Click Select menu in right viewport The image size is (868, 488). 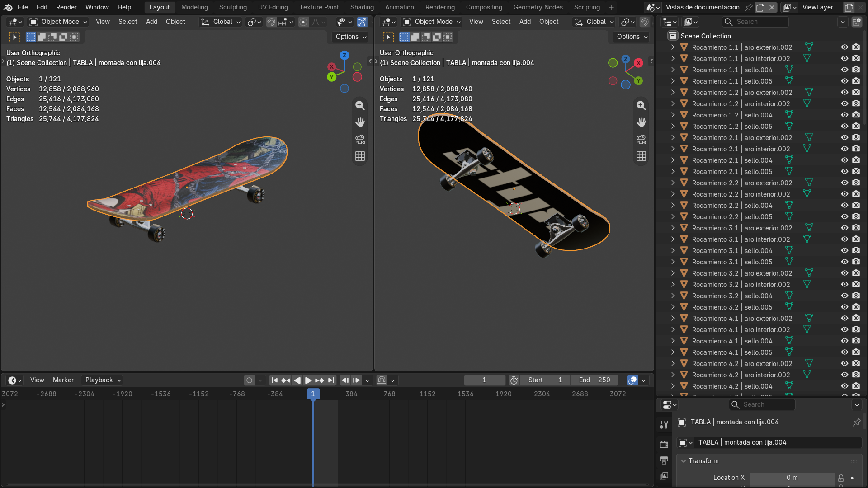501,22
